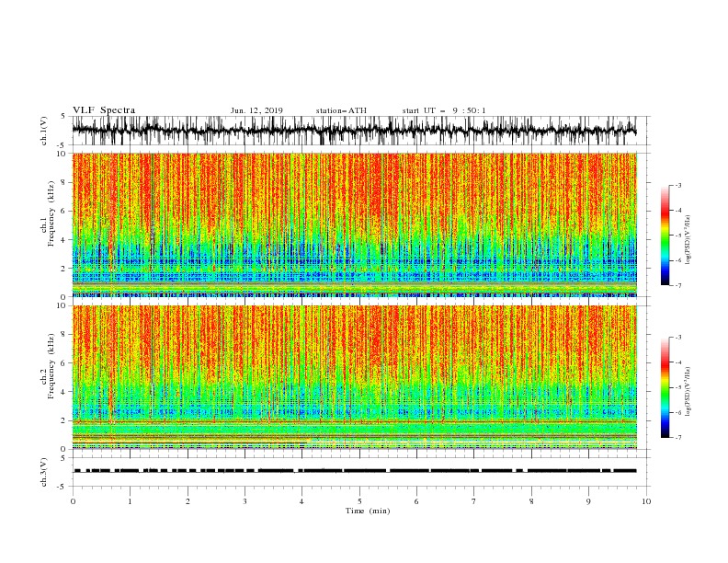
Task: Click the "station=ATH" label
Action: point(341,110)
